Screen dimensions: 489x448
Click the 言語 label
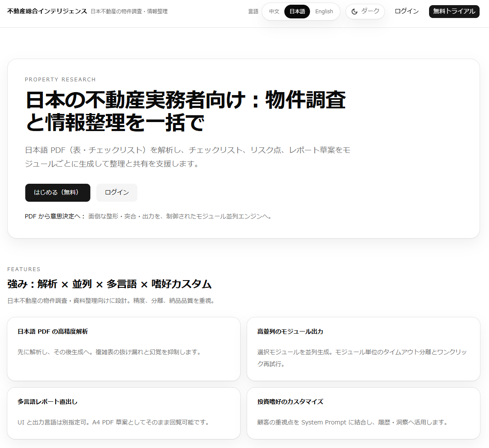point(253,12)
